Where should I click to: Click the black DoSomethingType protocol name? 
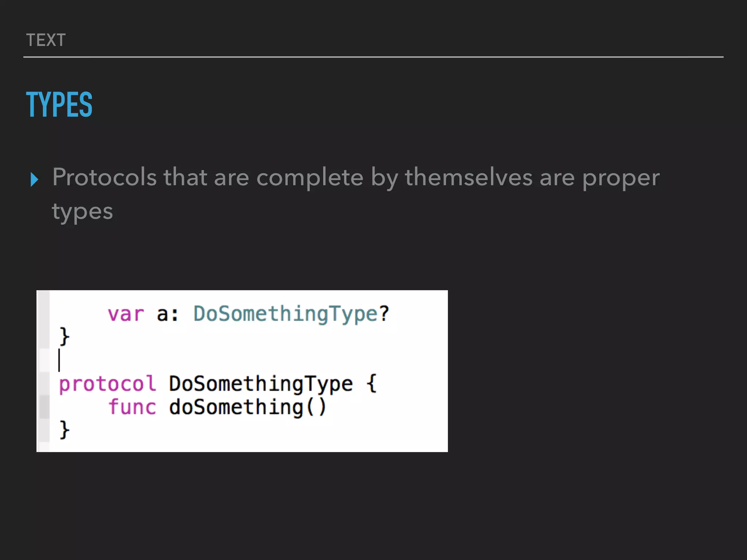[x=261, y=384]
